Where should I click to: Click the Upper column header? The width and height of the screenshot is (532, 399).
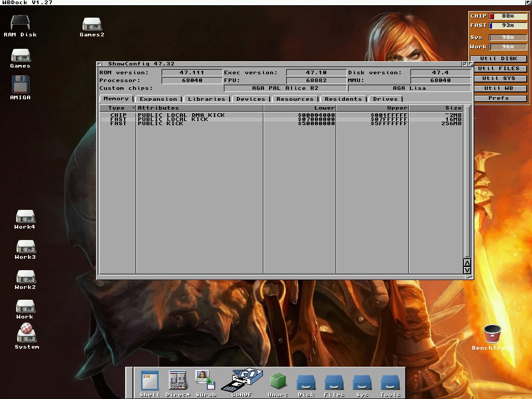(372, 108)
